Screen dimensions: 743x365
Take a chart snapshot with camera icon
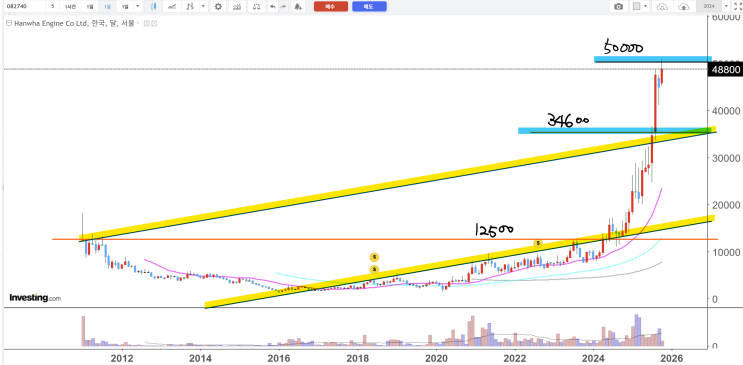click(x=618, y=7)
